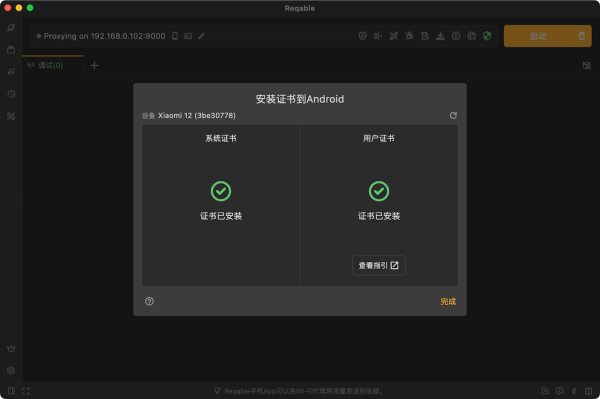Open settings gear in sidebar
600x399 pixels.
click(11, 370)
